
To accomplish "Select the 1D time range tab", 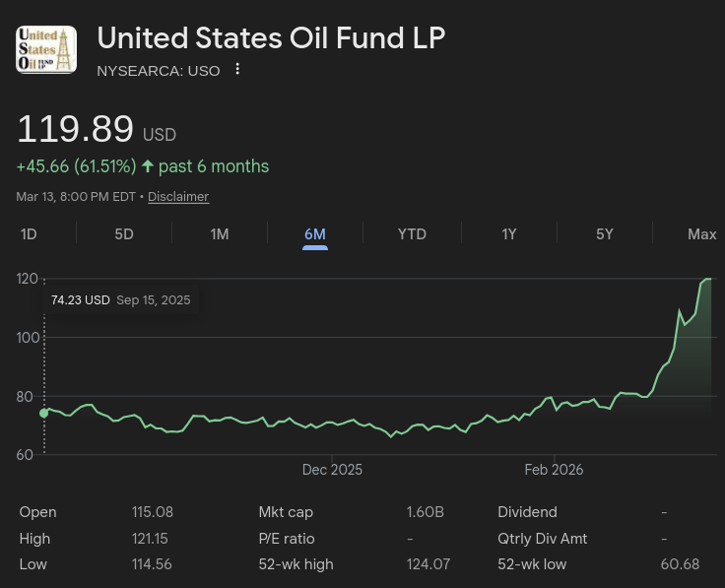I will pos(29,234).
